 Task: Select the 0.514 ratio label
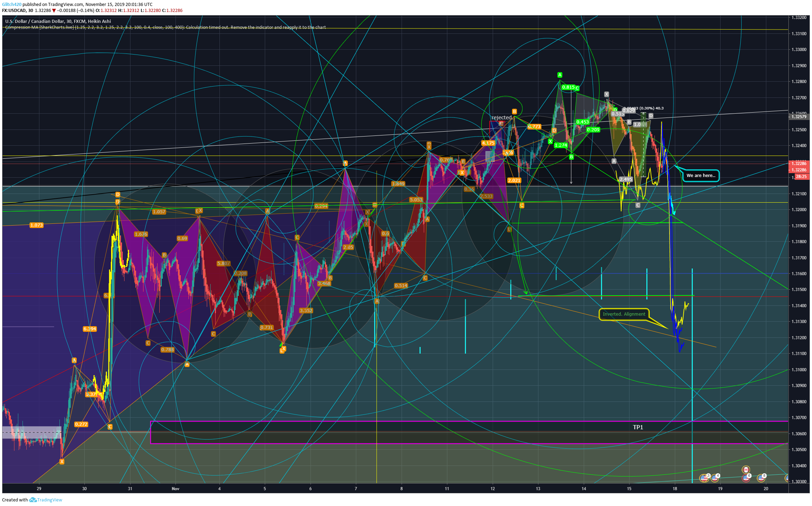(x=401, y=286)
